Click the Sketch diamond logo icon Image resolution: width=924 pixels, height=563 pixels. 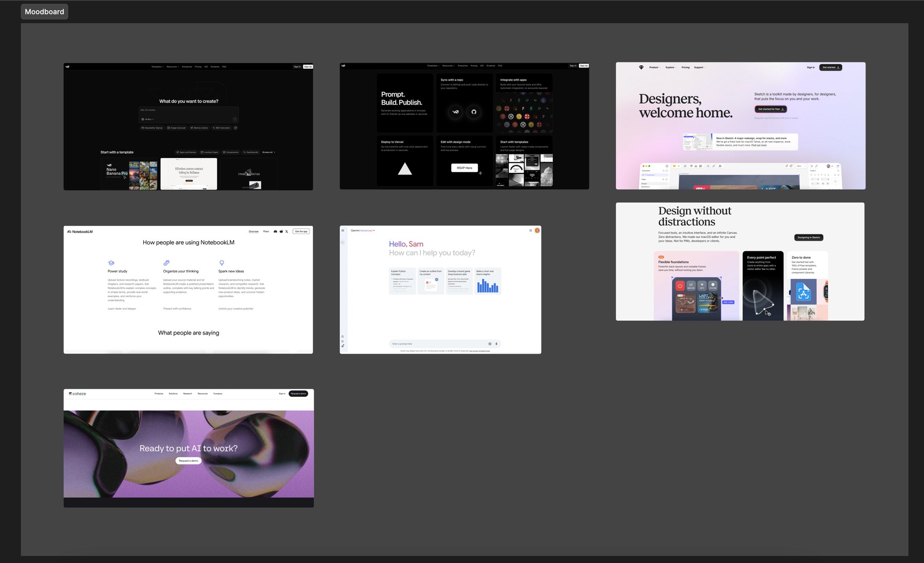tap(641, 67)
